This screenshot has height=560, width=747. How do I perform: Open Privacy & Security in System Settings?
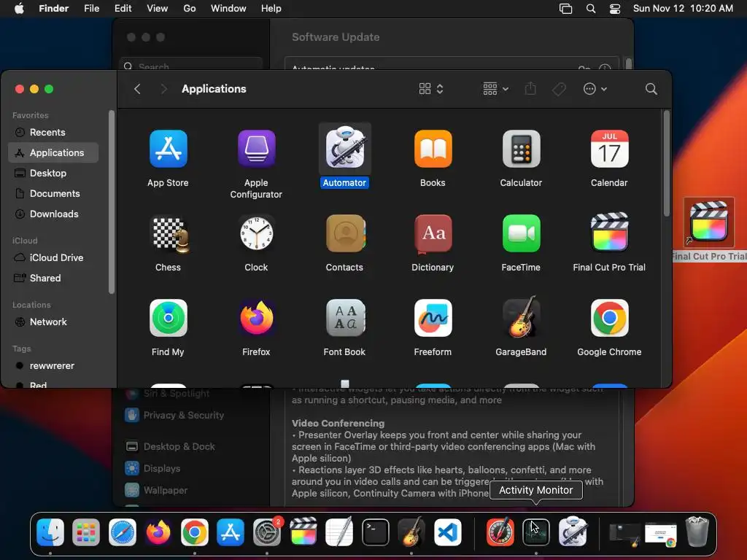click(174, 415)
